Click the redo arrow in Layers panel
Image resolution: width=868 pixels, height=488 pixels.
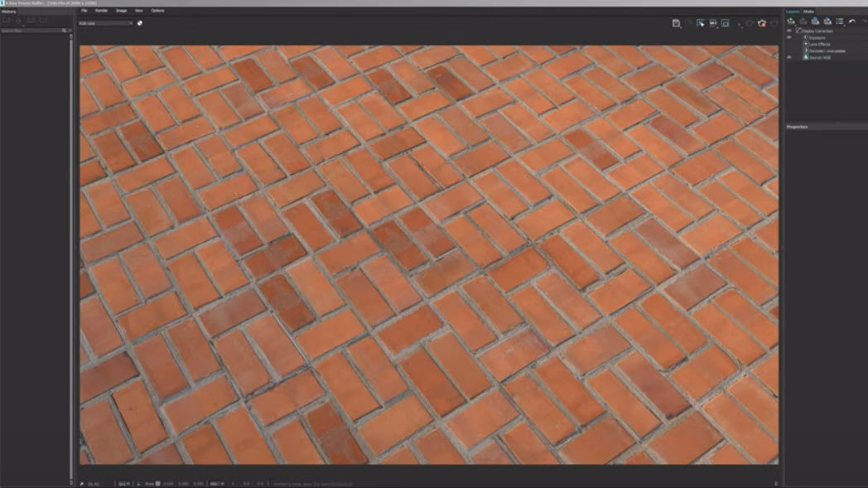tap(864, 21)
